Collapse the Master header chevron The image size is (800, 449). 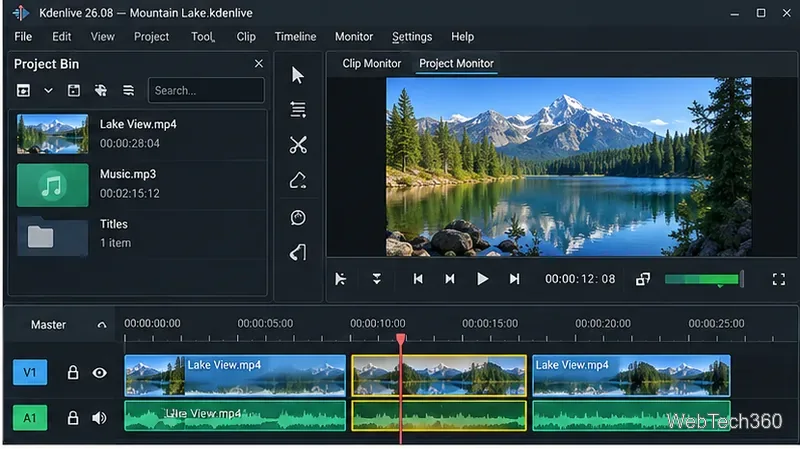pyautogui.click(x=102, y=325)
